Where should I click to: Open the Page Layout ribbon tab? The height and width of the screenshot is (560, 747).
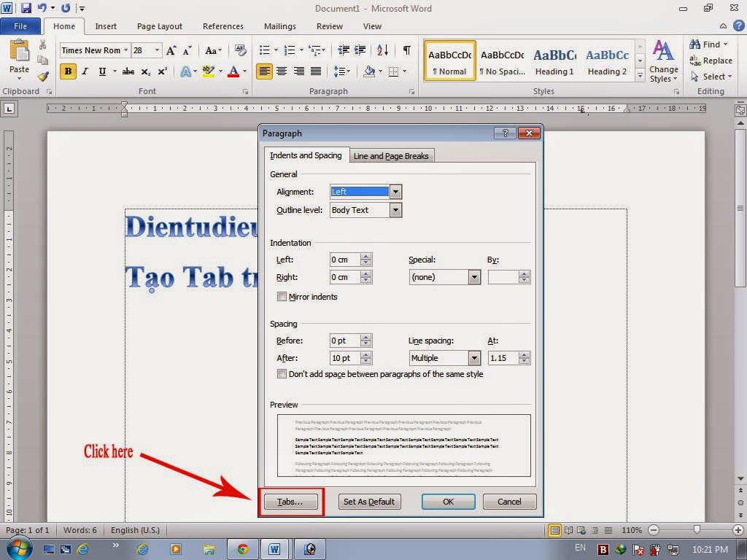point(159,26)
